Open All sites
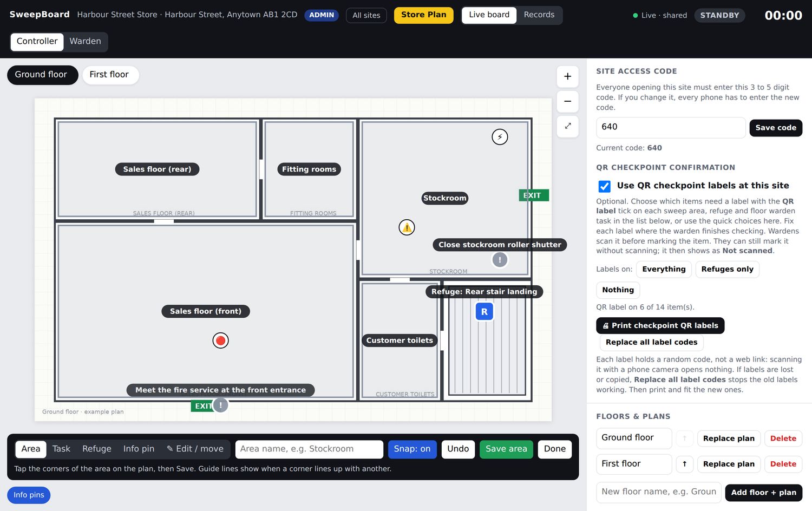 tap(366, 16)
